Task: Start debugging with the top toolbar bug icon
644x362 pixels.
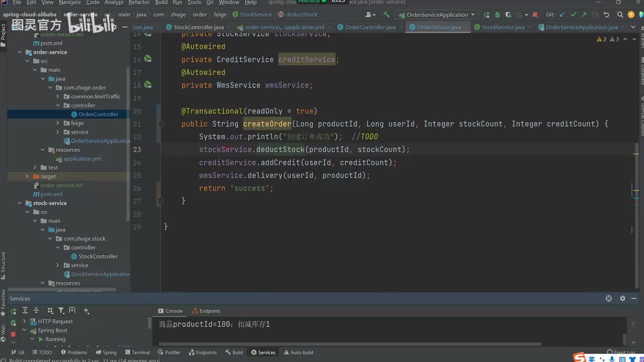Action: [x=497, y=15]
